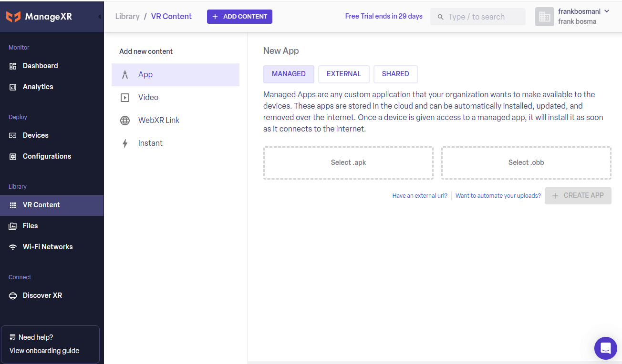This screenshot has height=364, width=622.
Task: Switch to the MANAGED tab
Action: coord(289,74)
